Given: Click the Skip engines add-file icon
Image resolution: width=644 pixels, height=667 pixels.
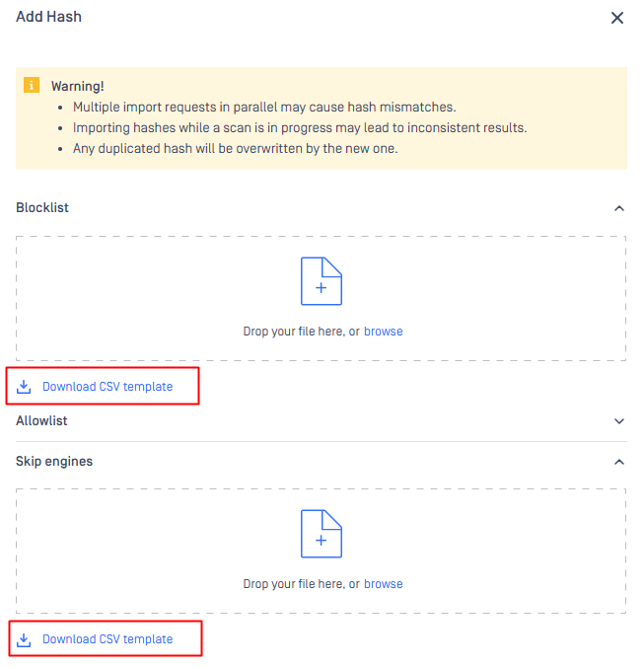Looking at the screenshot, I should click(321, 534).
